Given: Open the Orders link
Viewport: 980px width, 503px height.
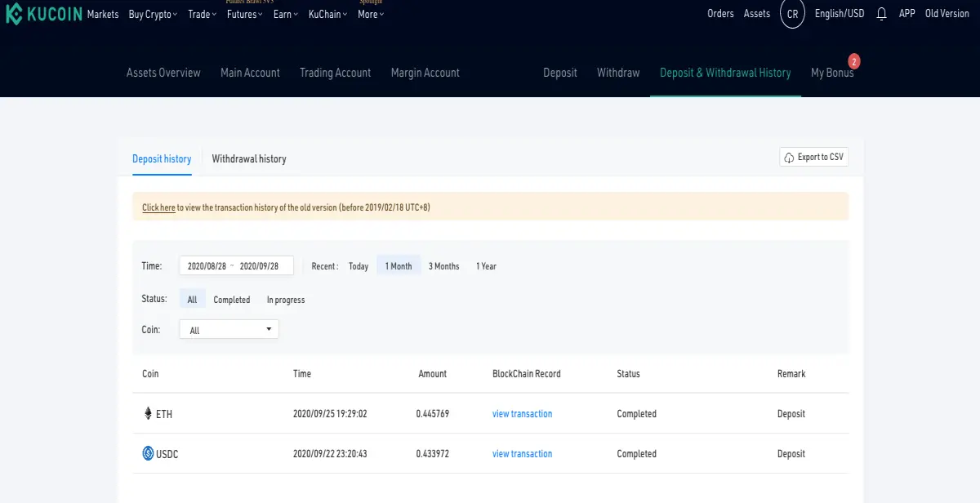Looking at the screenshot, I should [720, 14].
